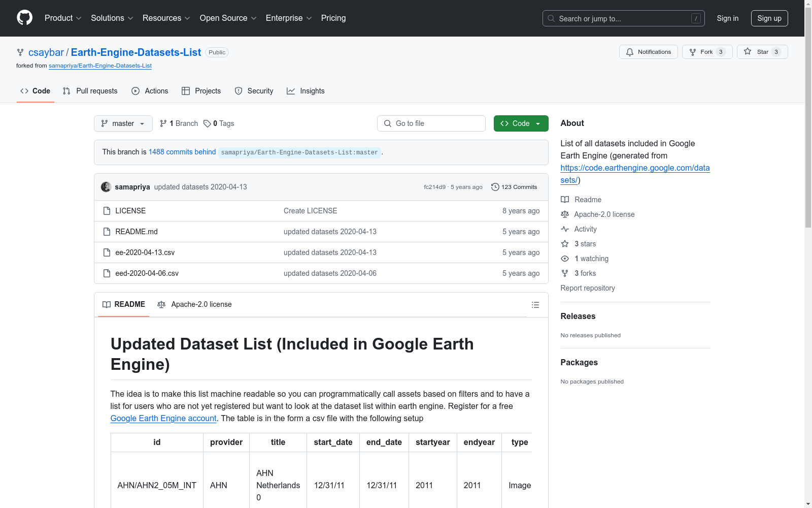Open samapriya commit author link
This screenshot has width=812, height=508.
(x=132, y=187)
